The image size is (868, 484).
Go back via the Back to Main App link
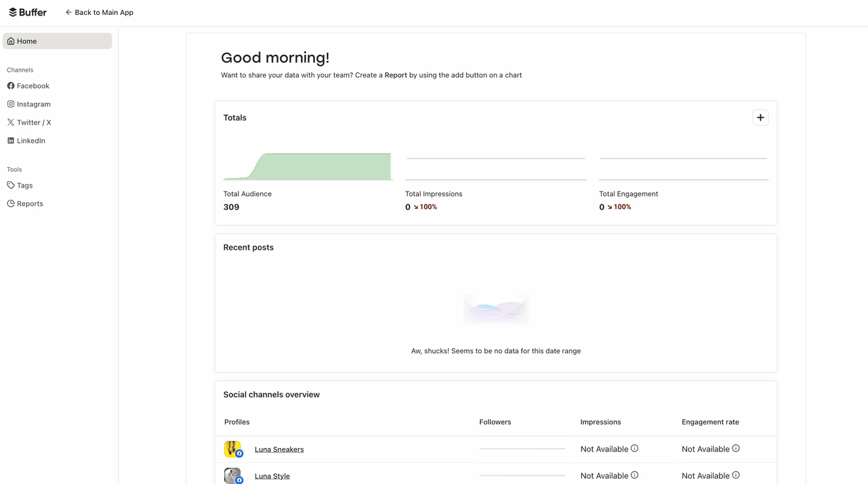(99, 12)
